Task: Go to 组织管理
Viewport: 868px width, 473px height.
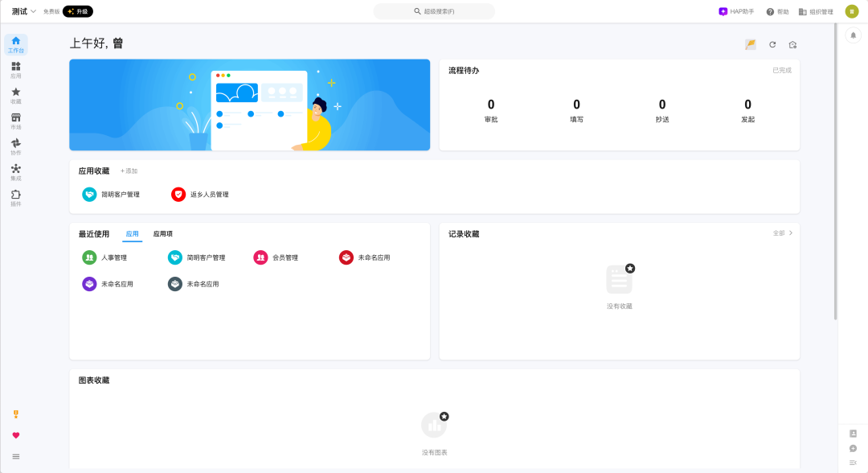Action: click(x=816, y=11)
